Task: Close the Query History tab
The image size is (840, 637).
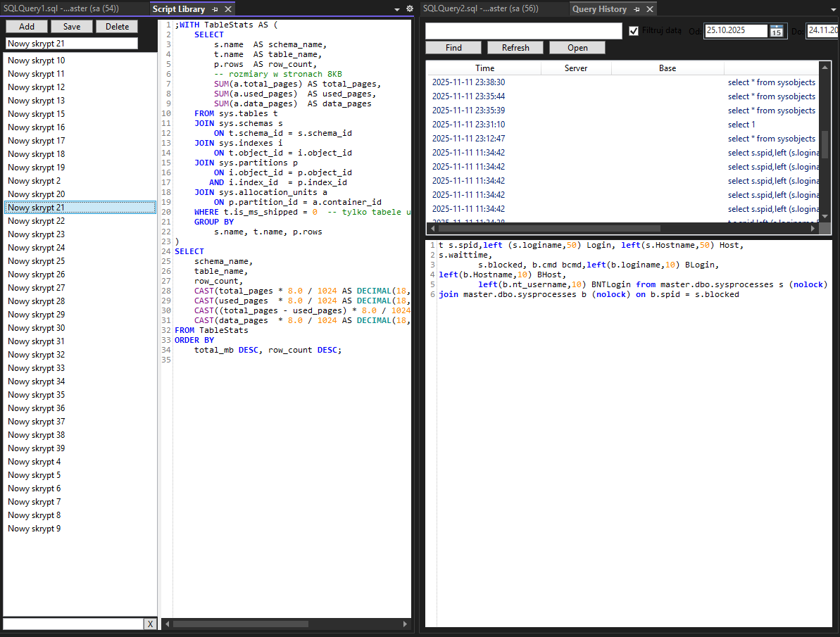Action: click(649, 9)
